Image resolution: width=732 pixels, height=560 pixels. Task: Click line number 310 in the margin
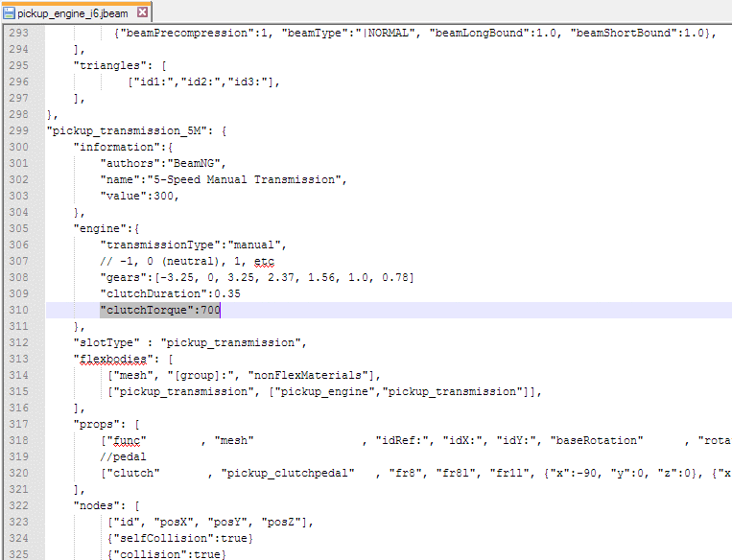coord(18,310)
